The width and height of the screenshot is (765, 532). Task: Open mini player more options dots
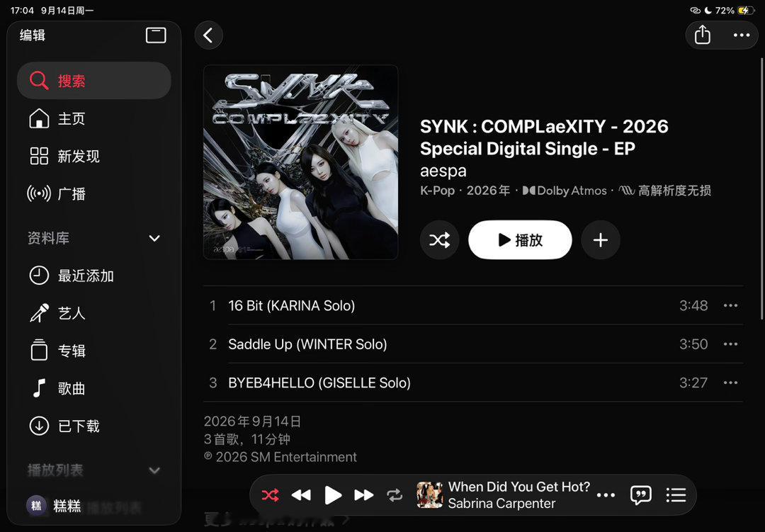click(606, 495)
